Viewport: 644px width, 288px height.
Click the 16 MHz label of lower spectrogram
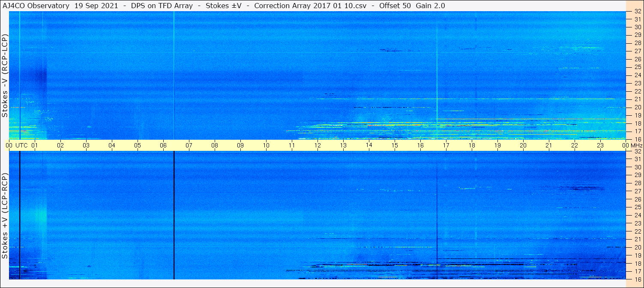(637, 279)
